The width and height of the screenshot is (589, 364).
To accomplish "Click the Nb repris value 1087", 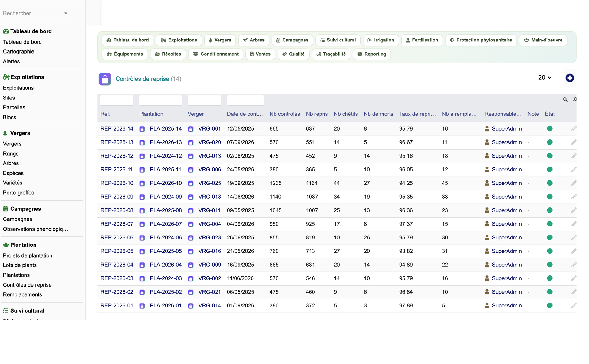I will 312,197.
